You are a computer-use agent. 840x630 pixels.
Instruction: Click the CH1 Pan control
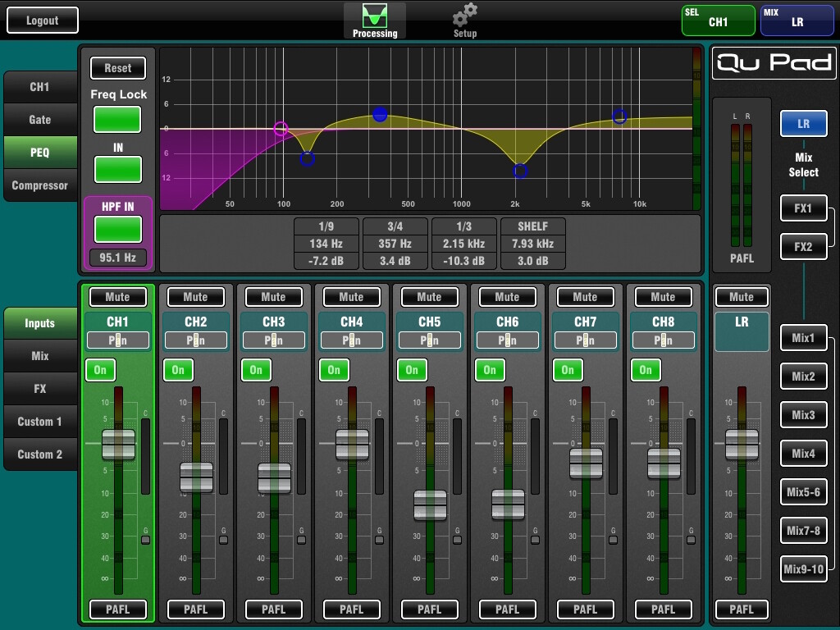[x=117, y=340]
